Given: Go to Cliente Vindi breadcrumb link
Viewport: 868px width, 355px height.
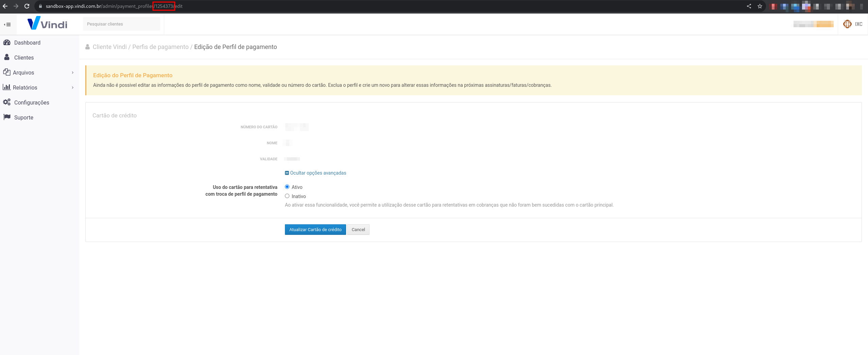Looking at the screenshot, I should point(109,47).
